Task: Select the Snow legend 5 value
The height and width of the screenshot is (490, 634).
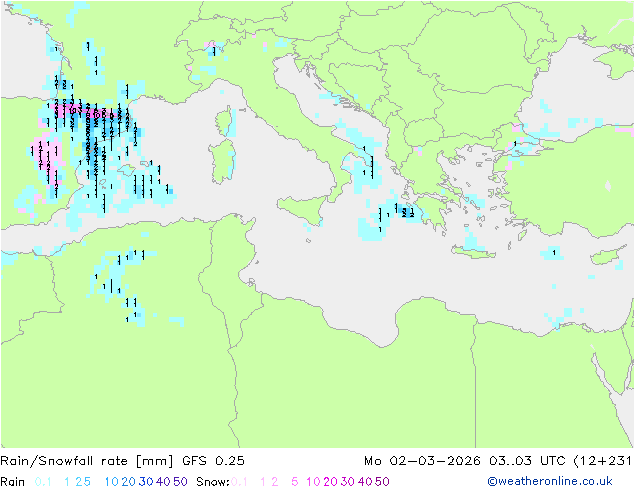Action: point(295,482)
